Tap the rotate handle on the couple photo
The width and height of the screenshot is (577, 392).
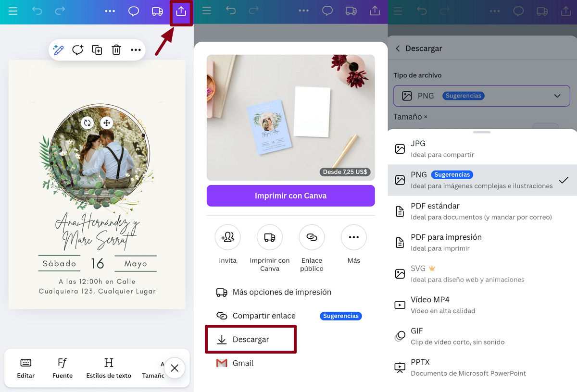click(x=87, y=123)
